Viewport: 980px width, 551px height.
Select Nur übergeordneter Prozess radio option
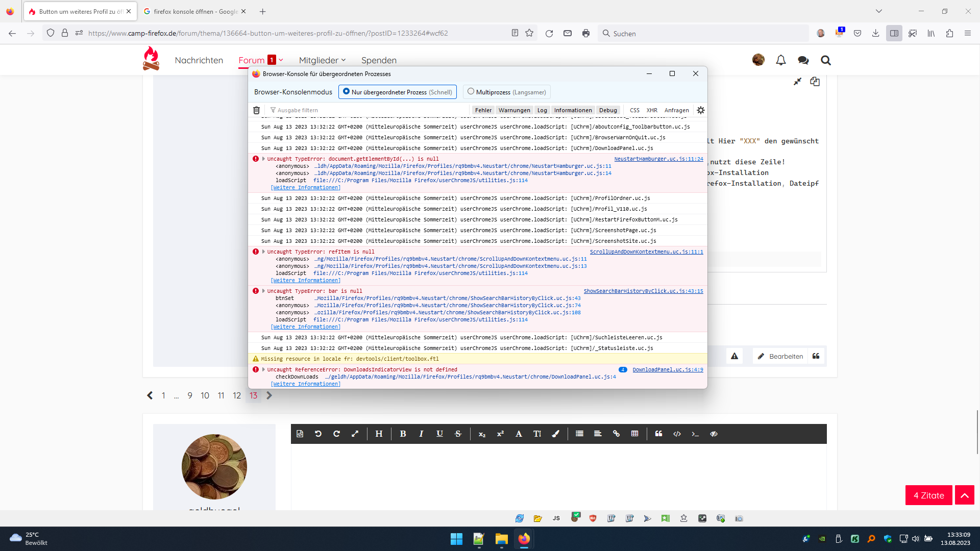pyautogui.click(x=347, y=92)
